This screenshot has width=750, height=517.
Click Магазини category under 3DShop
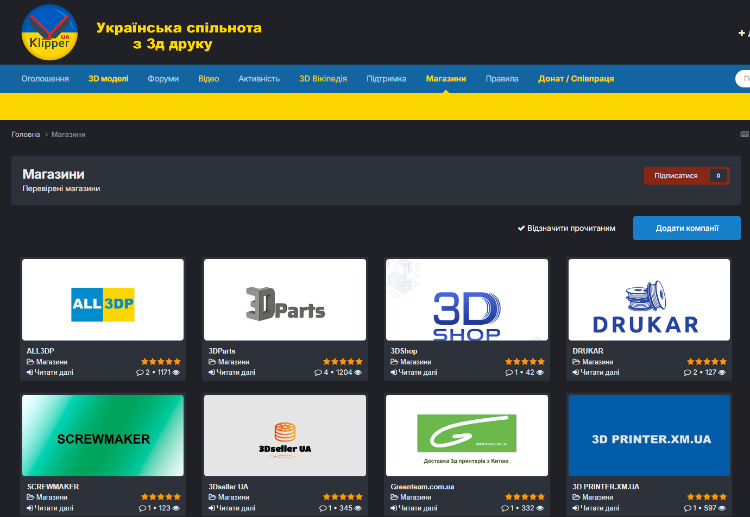pyautogui.click(x=416, y=362)
